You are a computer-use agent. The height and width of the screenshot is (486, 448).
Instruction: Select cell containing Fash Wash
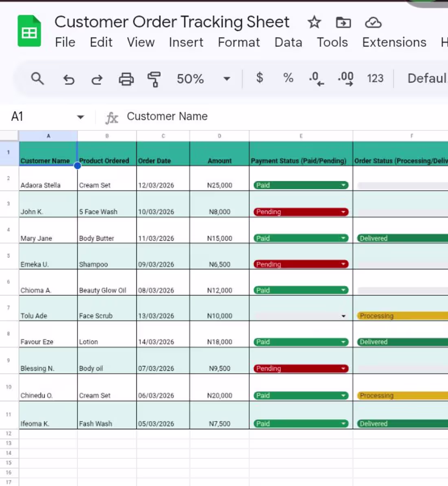pos(107,415)
